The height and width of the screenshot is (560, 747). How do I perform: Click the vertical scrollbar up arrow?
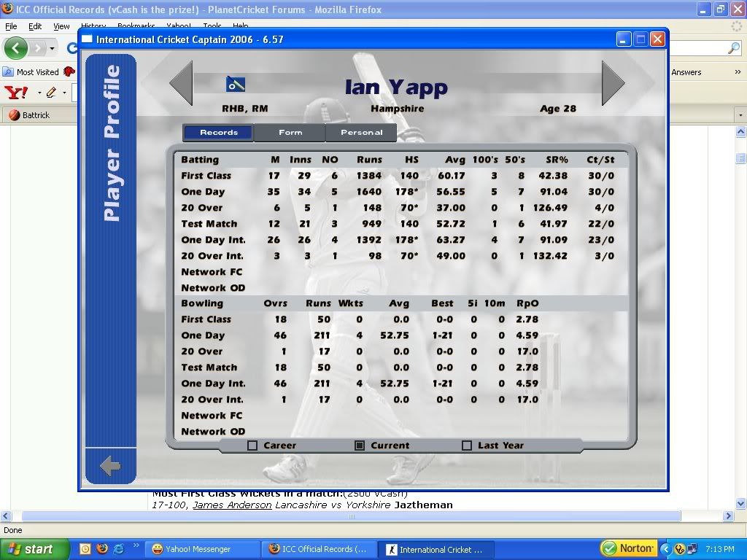(741, 131)
